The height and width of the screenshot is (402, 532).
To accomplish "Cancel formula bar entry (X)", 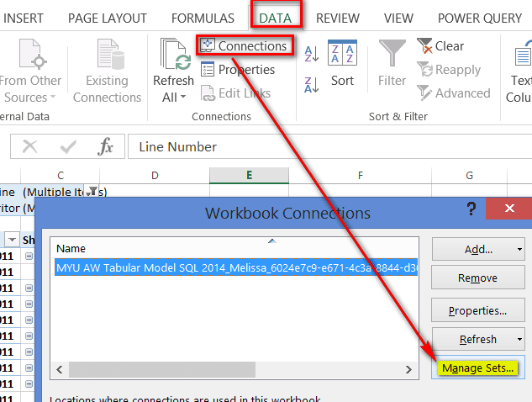I will pos(30,146).
